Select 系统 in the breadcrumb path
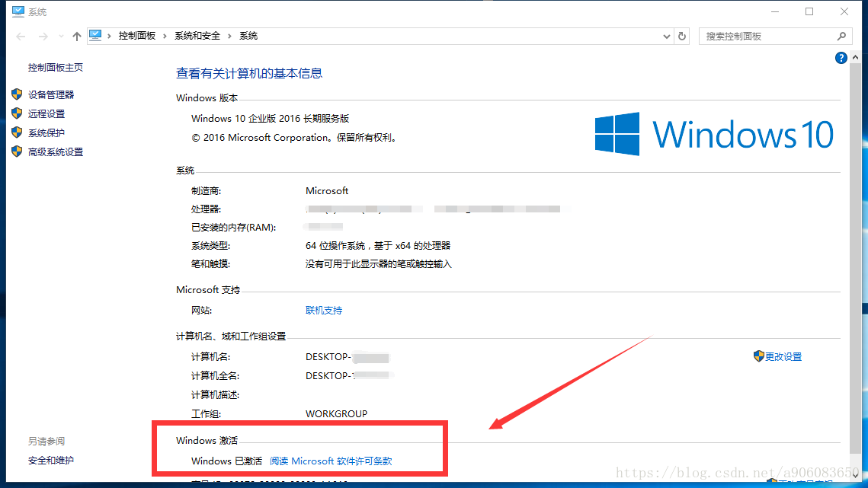868x488 pixels. point(248,36)
